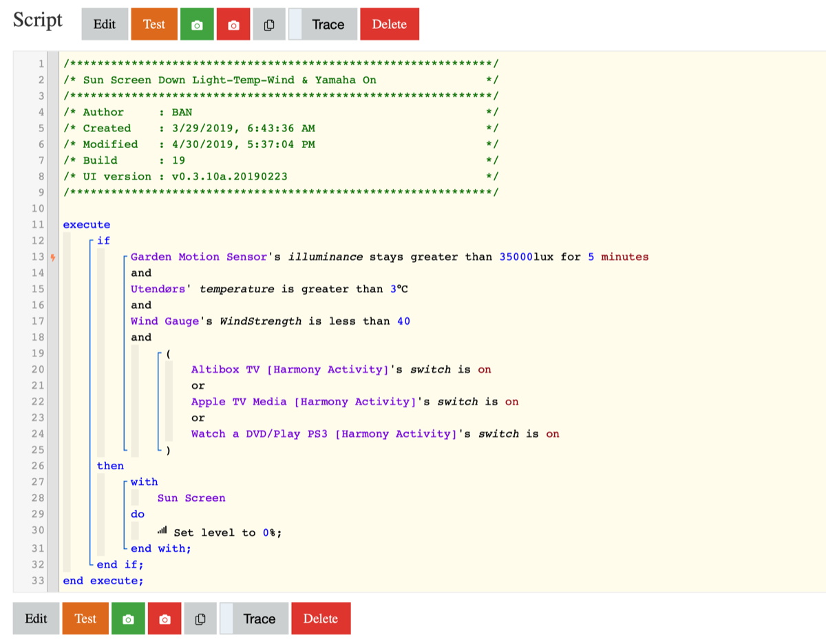This screenshot has height=644, width=826.
Task: Open the editor with Edit beside the Script heading
Action: (105, 25)
